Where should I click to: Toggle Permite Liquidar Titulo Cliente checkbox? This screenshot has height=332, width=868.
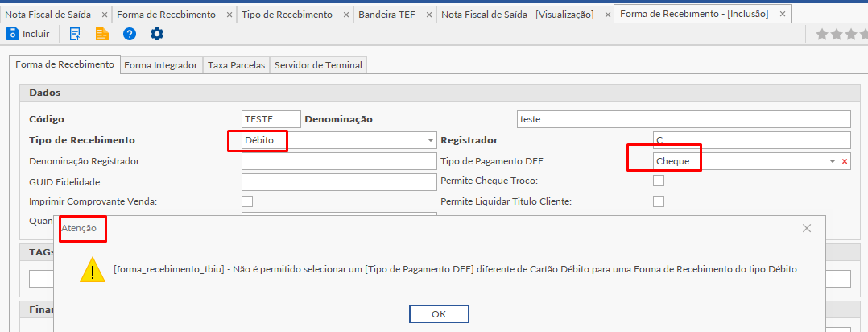658,201
